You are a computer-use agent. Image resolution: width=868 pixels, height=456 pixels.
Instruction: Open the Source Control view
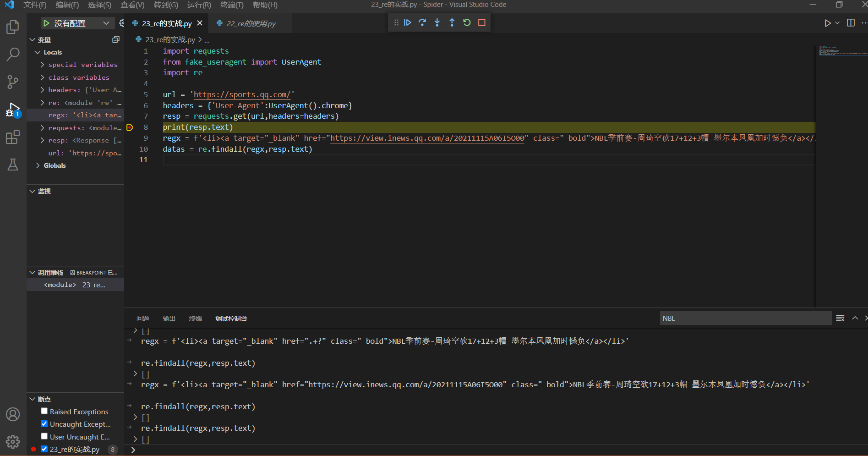click(x=13, y=82)
